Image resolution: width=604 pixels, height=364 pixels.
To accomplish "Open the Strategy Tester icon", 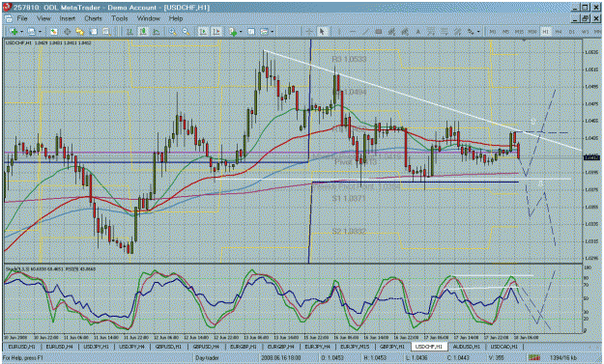I will [x=106, y=32].
